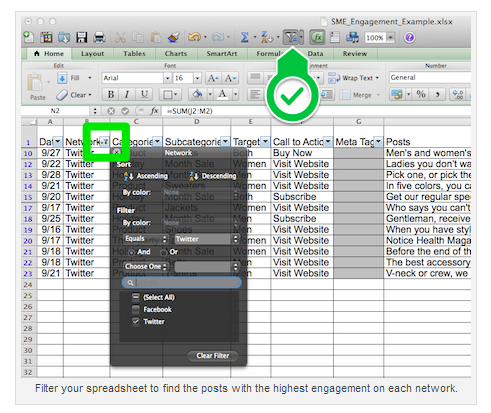Open the Meta Tag filter arrow

pyautogui.click(x=378, y=141)
